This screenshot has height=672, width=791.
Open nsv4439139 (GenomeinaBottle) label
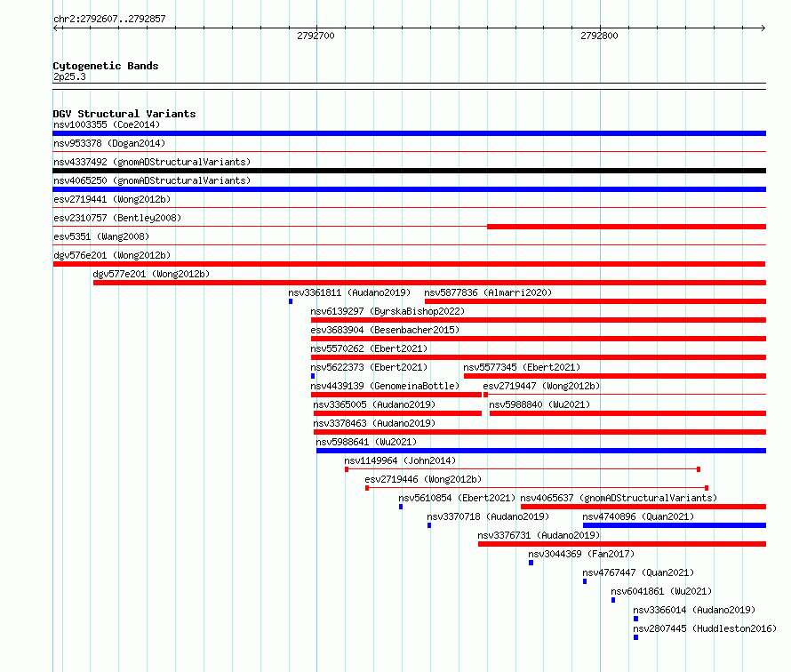[385, 386]
